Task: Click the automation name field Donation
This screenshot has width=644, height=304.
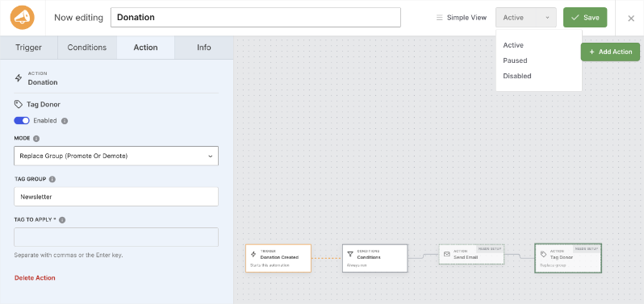Action: click(x=256, y=18)
